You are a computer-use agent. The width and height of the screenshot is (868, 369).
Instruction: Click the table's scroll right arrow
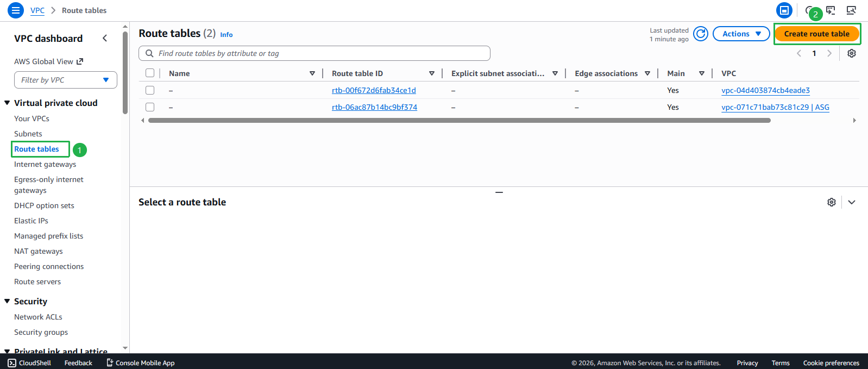[854, 121]
